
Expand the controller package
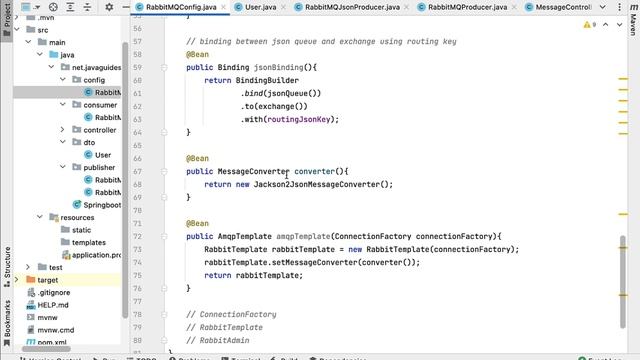click(x=63, y=129)
